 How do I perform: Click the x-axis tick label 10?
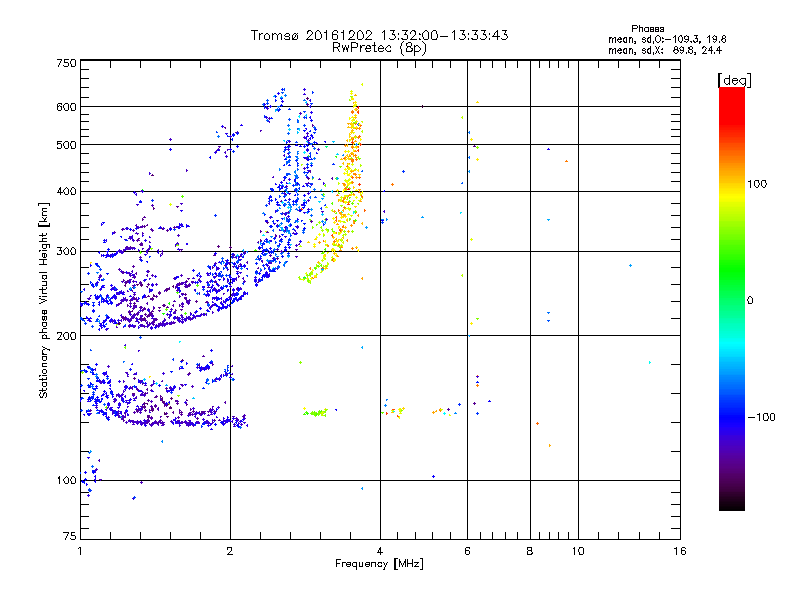578,551
